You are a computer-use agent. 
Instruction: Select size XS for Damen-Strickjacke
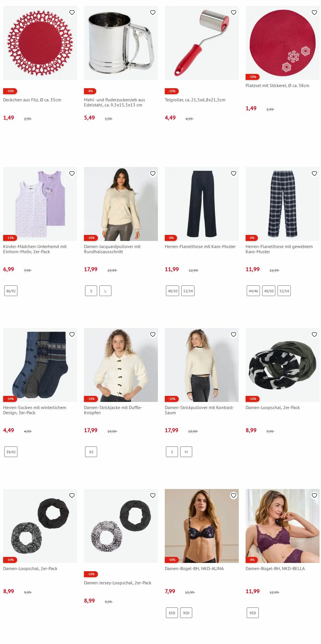point(91,452)
